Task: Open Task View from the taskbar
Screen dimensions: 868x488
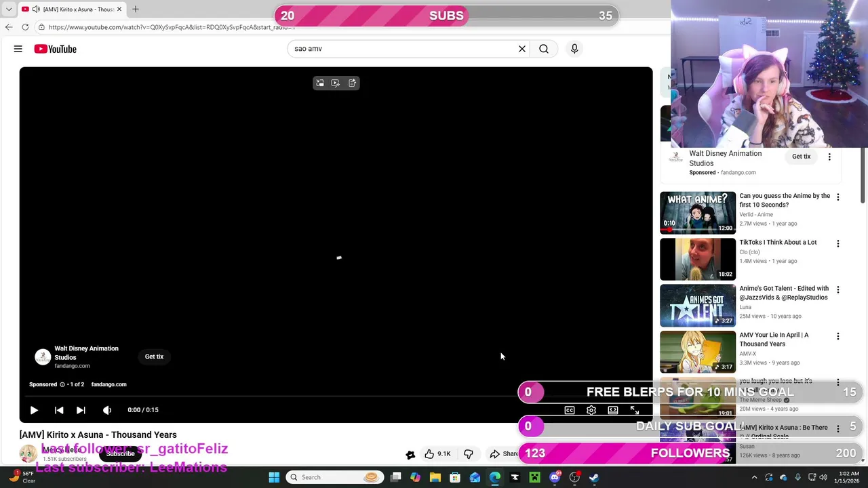Action: (396, 477)
